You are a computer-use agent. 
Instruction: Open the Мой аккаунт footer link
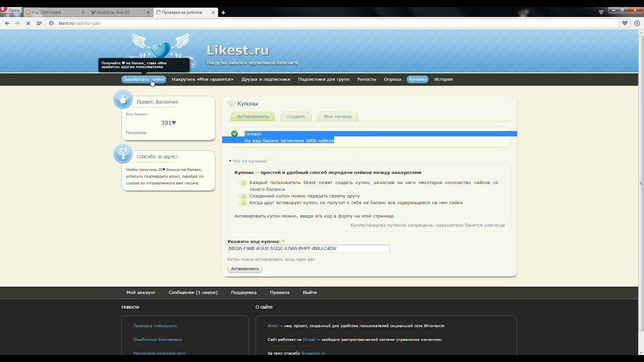(141, 293)
